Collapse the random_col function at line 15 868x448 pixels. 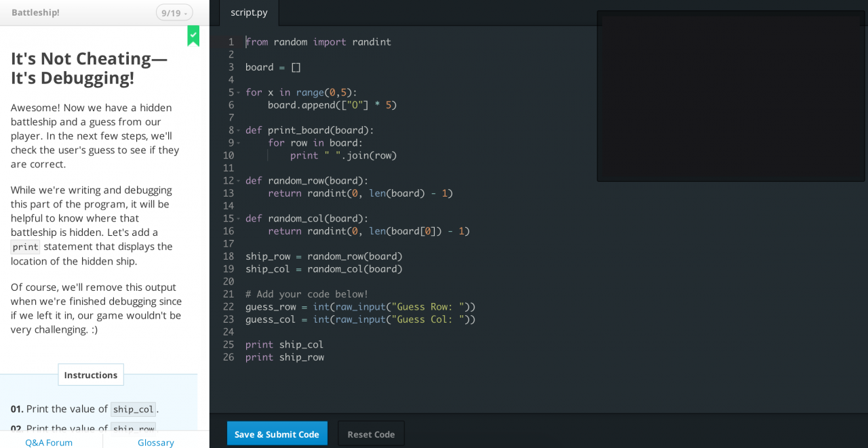(x=239, y=219)
